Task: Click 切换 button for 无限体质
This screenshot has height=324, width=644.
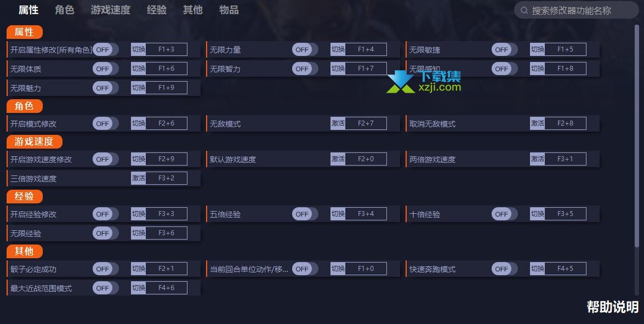Action: tap(139, 68)
